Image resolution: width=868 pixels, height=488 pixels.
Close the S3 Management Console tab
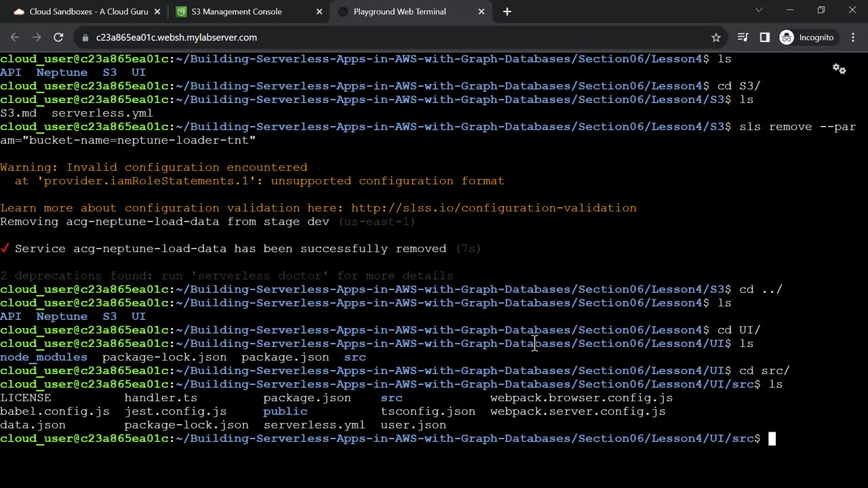tap(319, 12)
